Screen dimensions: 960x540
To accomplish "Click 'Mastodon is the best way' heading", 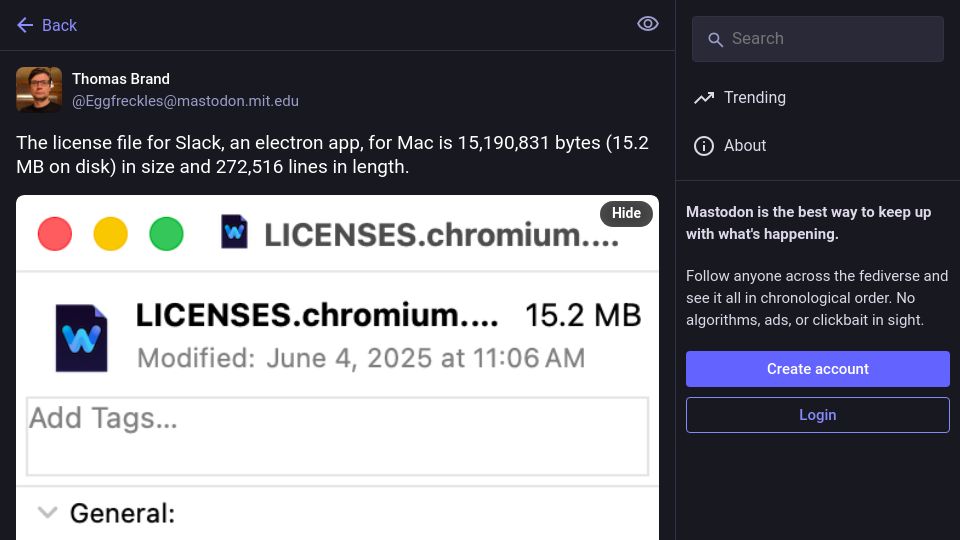I will 808,223.
